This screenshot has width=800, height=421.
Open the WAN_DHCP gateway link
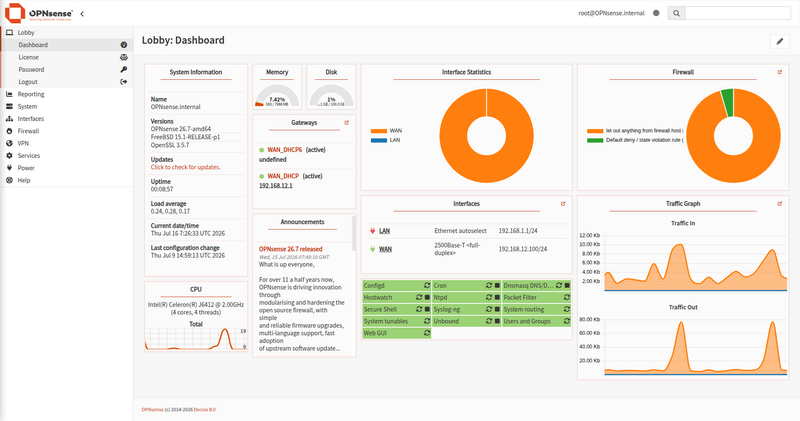tap(283, 176)
